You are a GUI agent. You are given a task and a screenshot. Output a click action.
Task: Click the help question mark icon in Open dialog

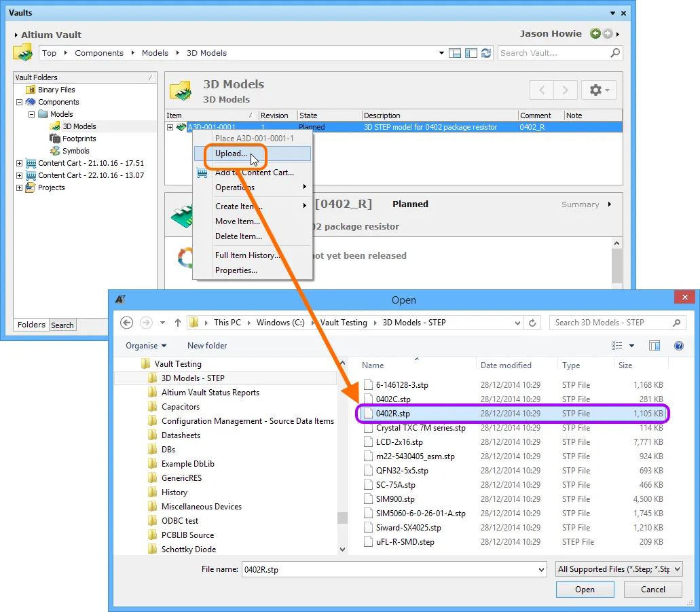[678, 345]
